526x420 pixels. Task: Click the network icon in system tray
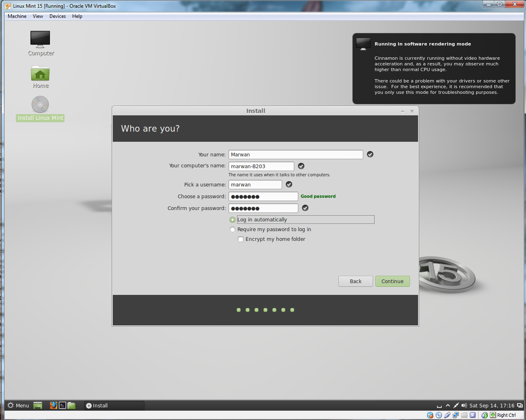(455, 405)
